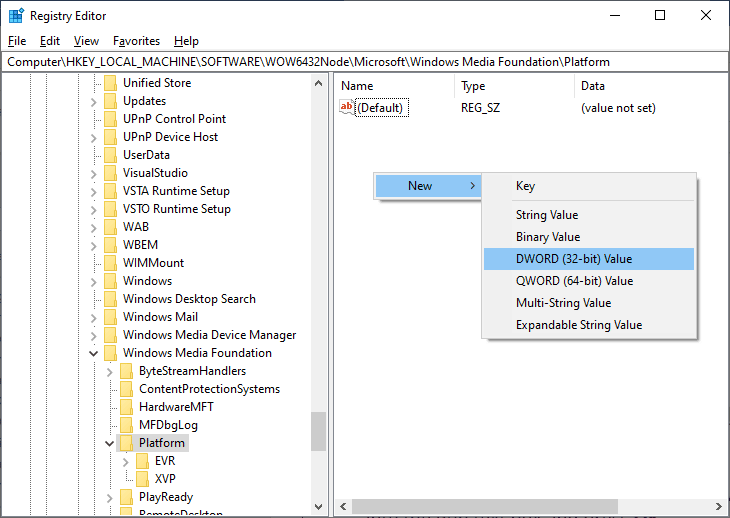This screenshot has width=730, height=518.
Task: Open the Edit menu
Action: (50, 41)
